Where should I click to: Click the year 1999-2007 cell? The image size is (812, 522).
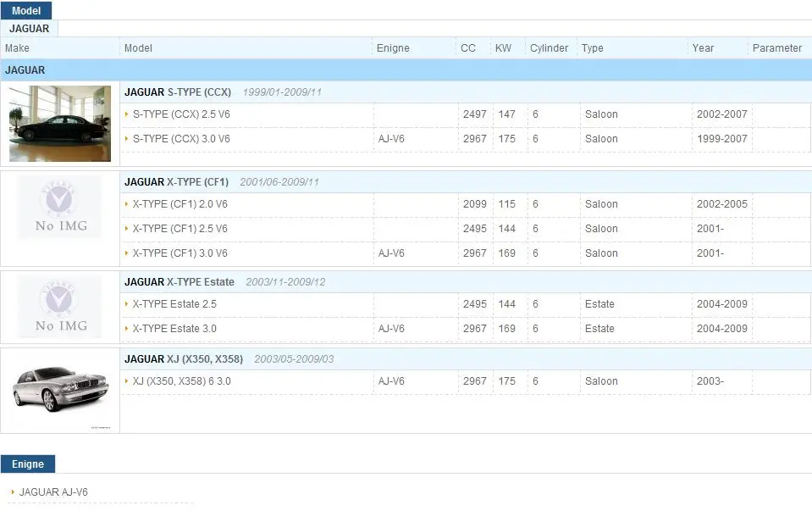click(x=722, y=139)
